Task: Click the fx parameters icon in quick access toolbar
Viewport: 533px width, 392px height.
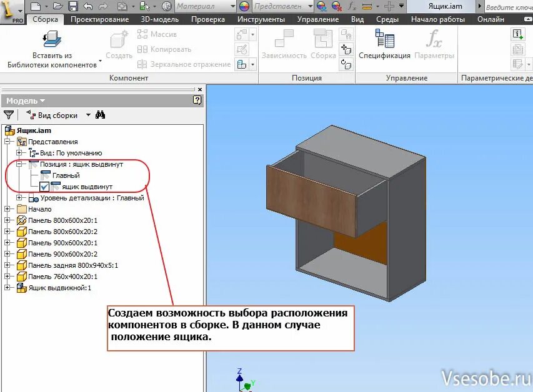Action: (x=352, y=6)
